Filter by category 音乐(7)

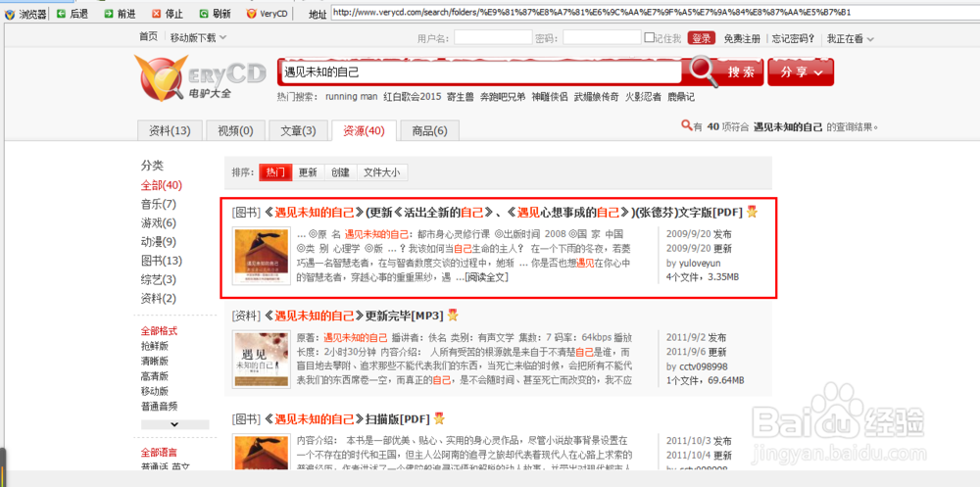click(x=159, y=204)
